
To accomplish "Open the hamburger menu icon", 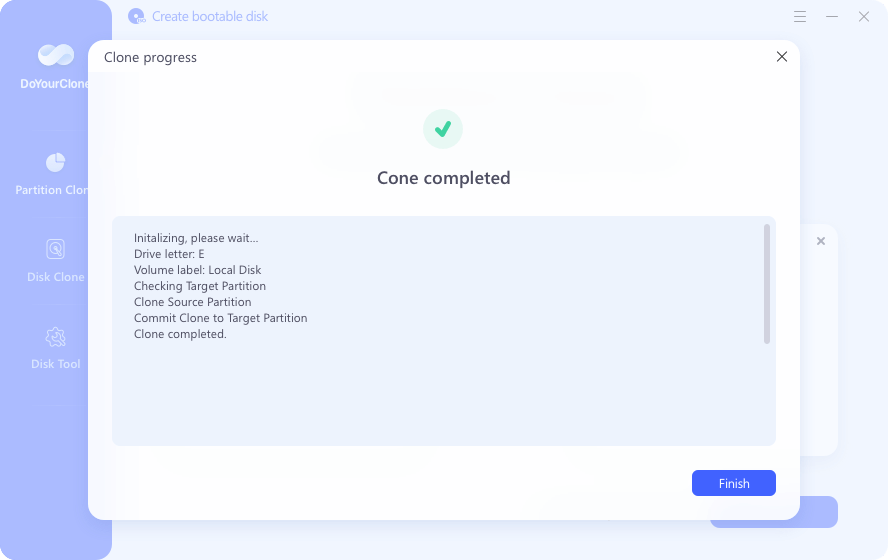I will click(x=800, y=16).
